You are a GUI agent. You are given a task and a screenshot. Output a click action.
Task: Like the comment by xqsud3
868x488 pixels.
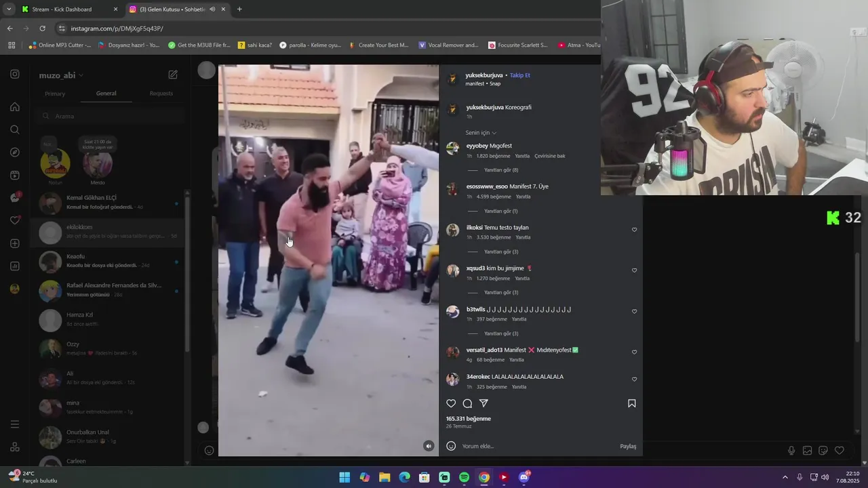634,270
